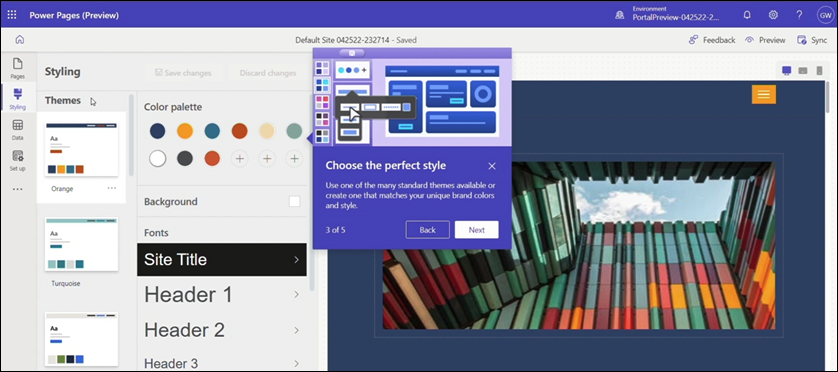Select the burnt orange swatch in first row
The image size is (838, 372).
tap(239, 131)
